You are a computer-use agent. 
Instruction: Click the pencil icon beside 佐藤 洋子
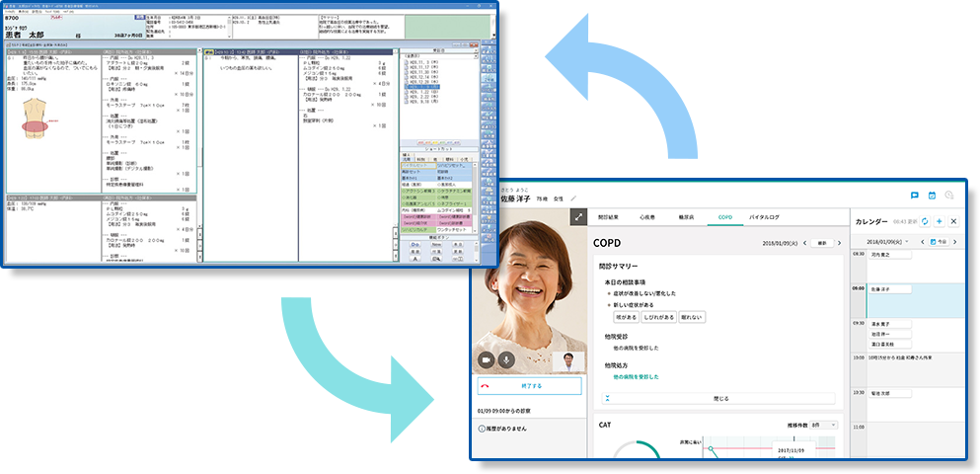click(x=573, y=198)
